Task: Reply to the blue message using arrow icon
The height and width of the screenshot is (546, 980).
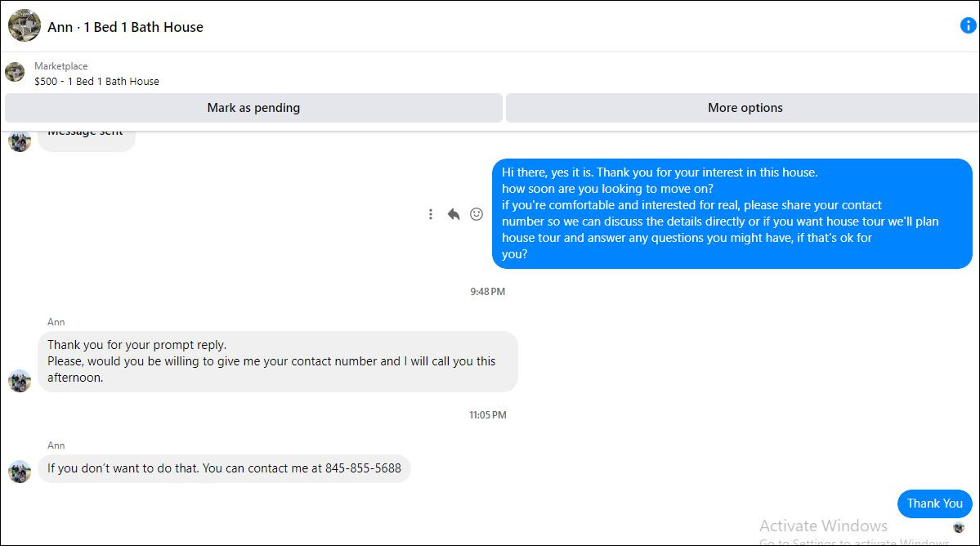Action: [454, 214]
